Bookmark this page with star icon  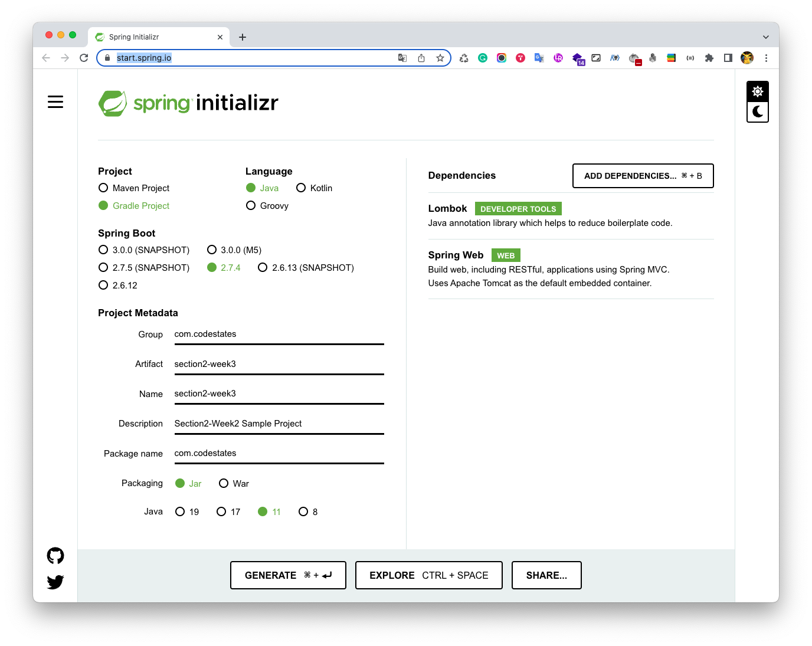pos(440,58)
